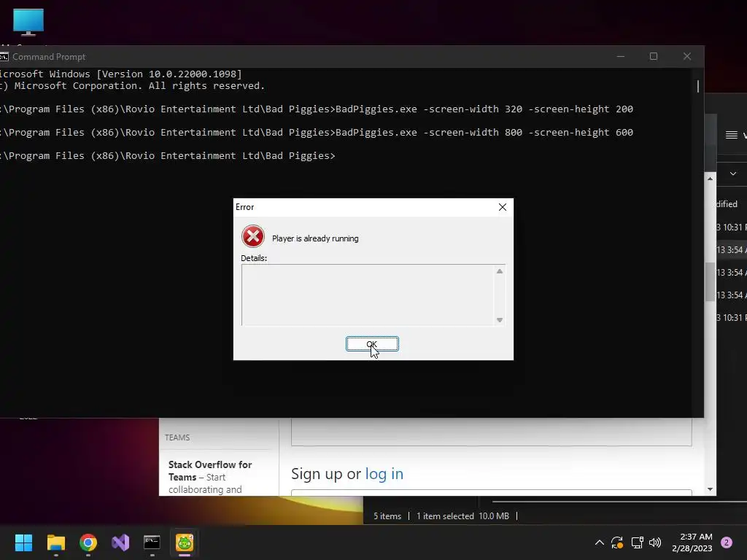The image size is (747, 560).
Task: Click the browser page scroll down arrow
Action: 710,489
